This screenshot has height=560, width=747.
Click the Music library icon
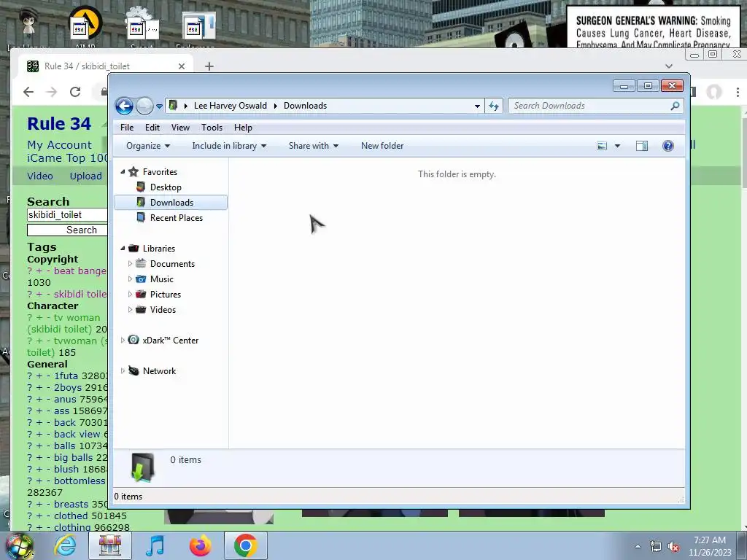[x=141, y=279]
